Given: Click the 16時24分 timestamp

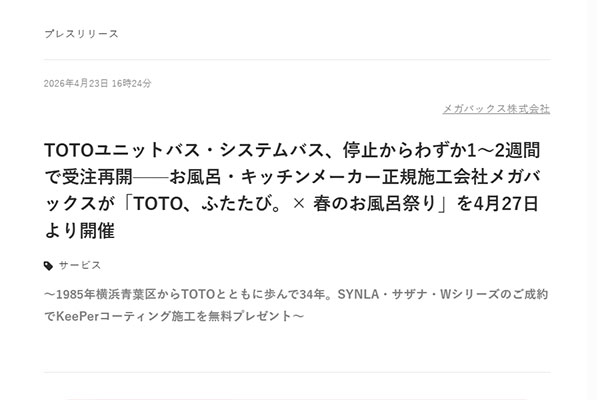Looking at the screenshot, I should coord(131,84).
